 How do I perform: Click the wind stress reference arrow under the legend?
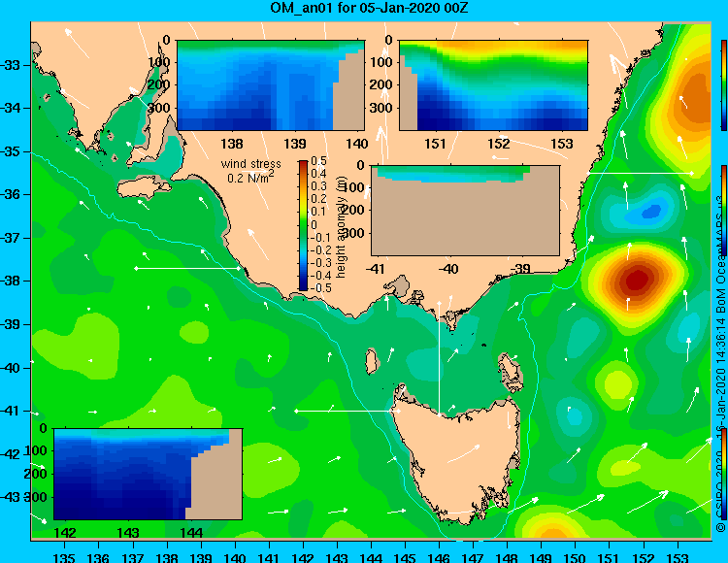(x=256, y=172)
